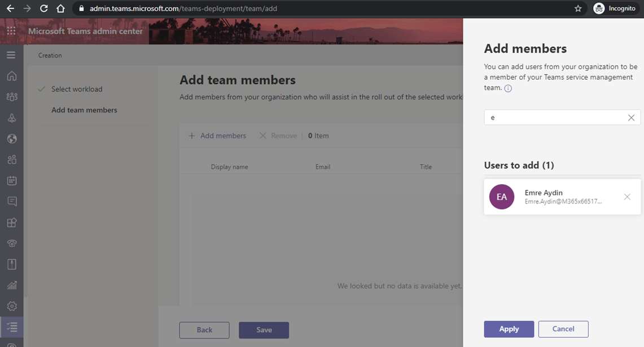Click the Back button
This screenshot has height=347, width=644.
click(x=204, y=330)
